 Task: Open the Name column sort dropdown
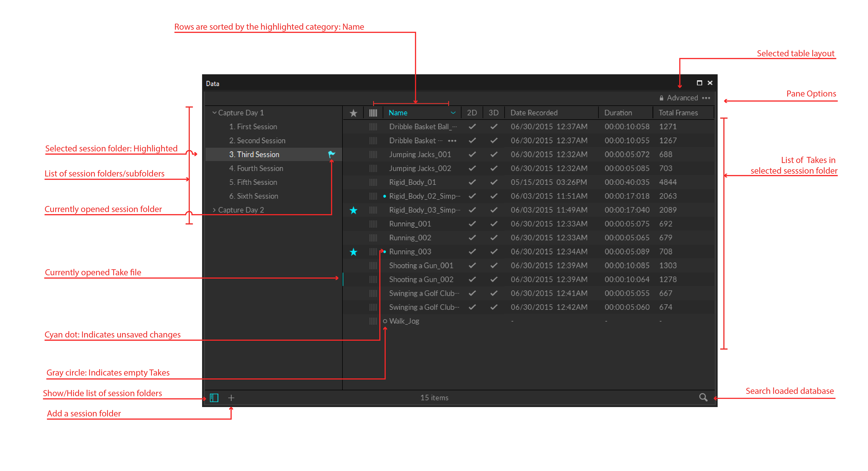pos(453,112)
